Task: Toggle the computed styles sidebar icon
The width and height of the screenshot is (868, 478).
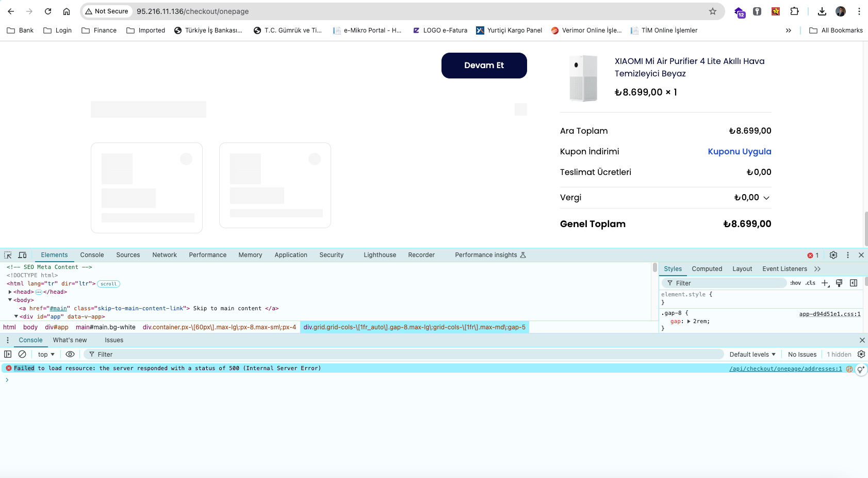Action: tap(854, 283)
